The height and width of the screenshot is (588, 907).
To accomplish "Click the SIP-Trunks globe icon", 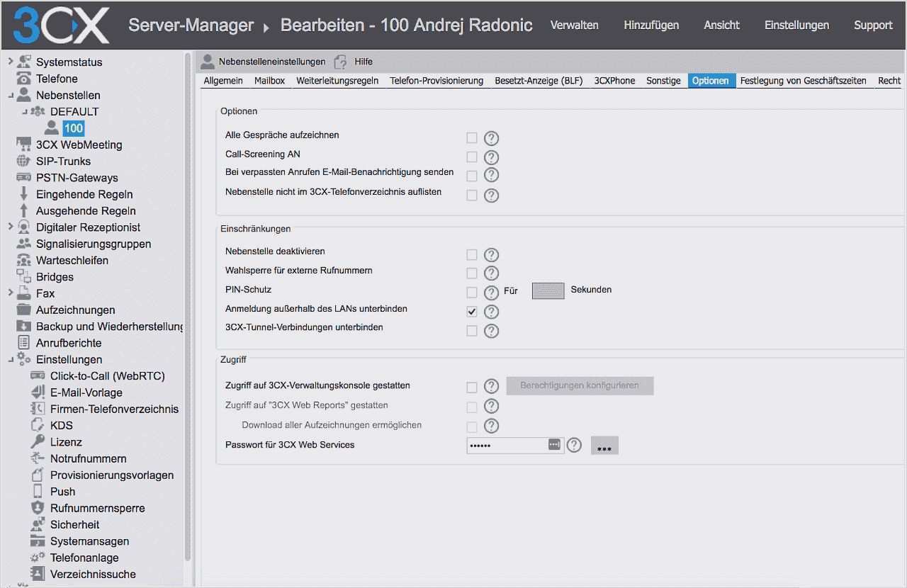I will tap(23, 162).
